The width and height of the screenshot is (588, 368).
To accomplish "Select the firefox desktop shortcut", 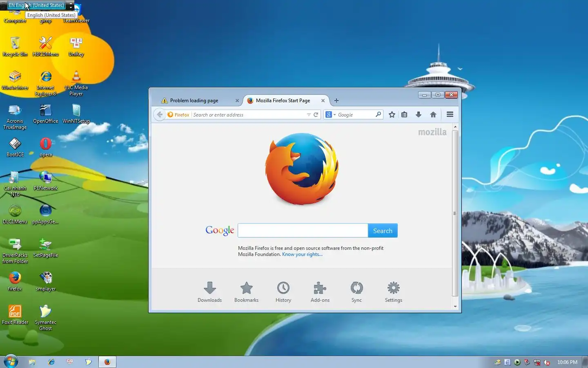I will (x=15, y=281).
